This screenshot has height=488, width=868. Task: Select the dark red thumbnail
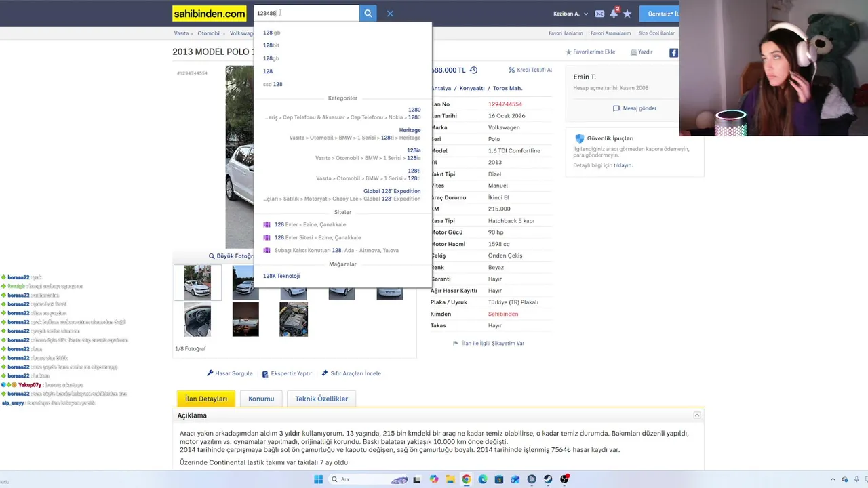click(x=245, y=319)
